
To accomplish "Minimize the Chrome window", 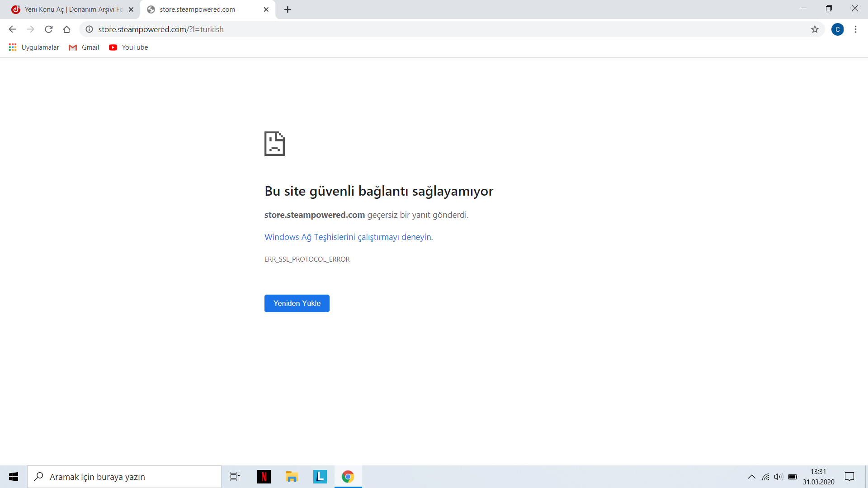I will (x=803, y=8).
